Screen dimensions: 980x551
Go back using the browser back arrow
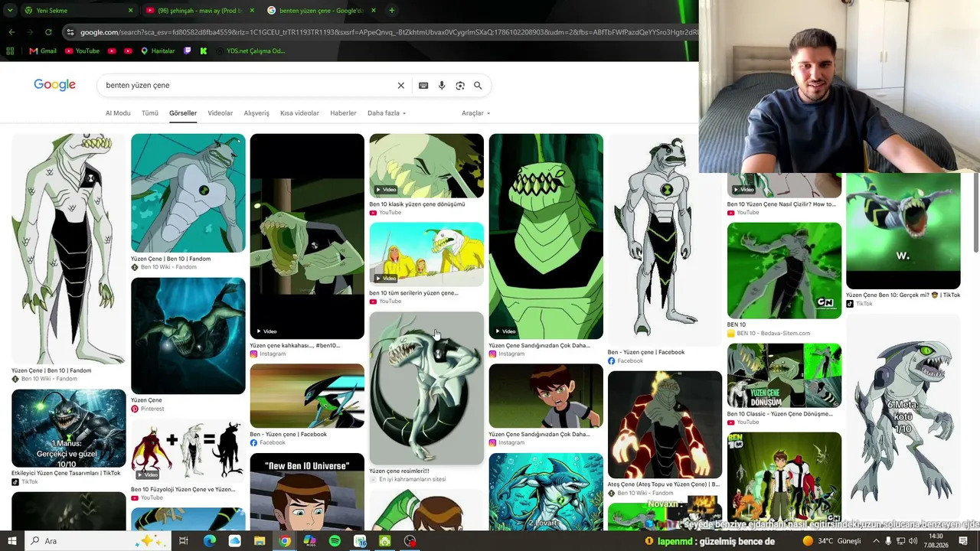click(x=11, y=32)
